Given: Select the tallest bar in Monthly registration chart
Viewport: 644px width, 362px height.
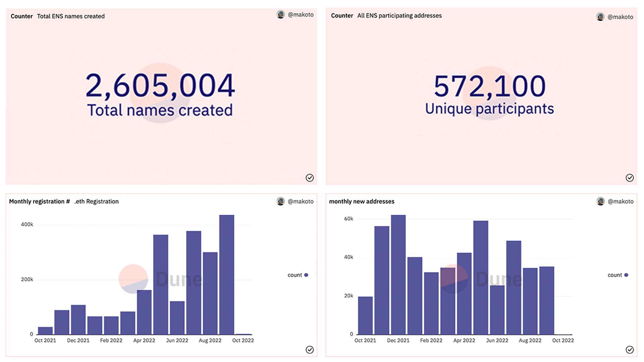Looking at the screenshot, I should click(226, 275).
